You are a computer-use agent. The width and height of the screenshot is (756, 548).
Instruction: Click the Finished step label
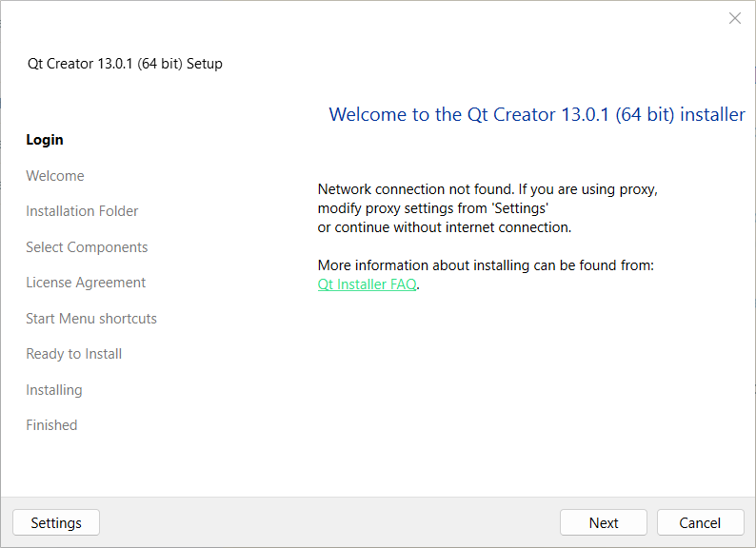coord(51,425)
